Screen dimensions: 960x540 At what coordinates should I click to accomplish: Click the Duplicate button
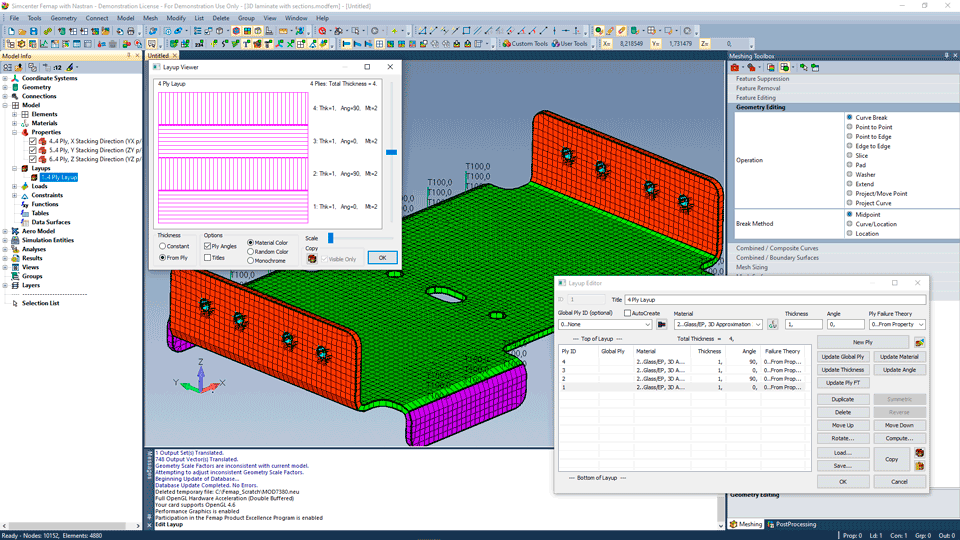[843, 399]
